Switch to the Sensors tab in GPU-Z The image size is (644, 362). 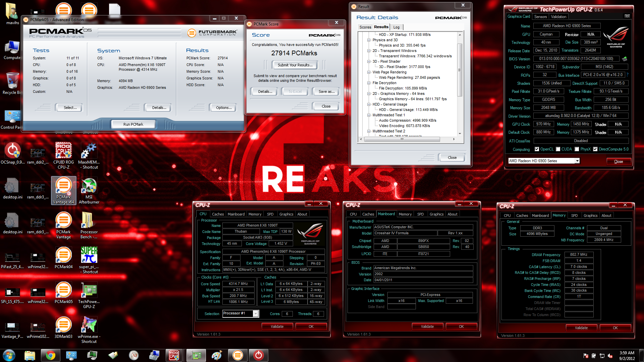[540, 17]
